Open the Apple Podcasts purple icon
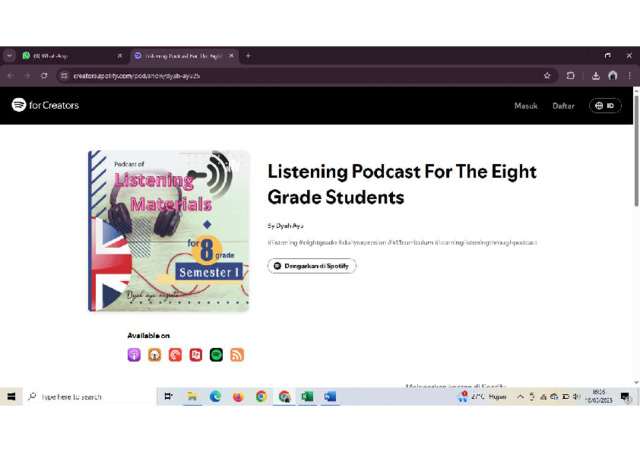The height and width of the screenshot is (452, 640). 134,355
